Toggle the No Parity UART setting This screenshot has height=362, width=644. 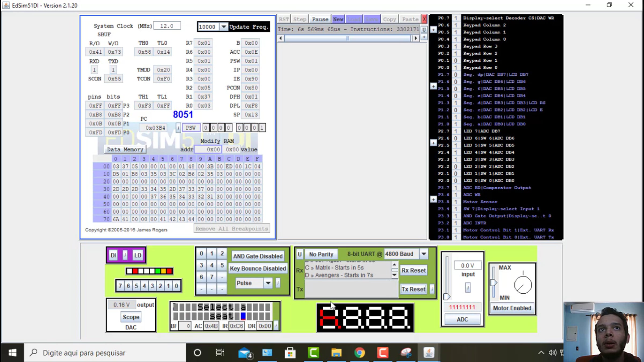coord(321,254)
